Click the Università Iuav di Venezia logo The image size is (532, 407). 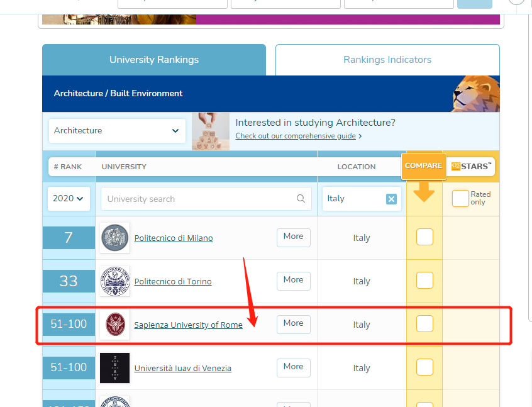click(x=114, y=368)
